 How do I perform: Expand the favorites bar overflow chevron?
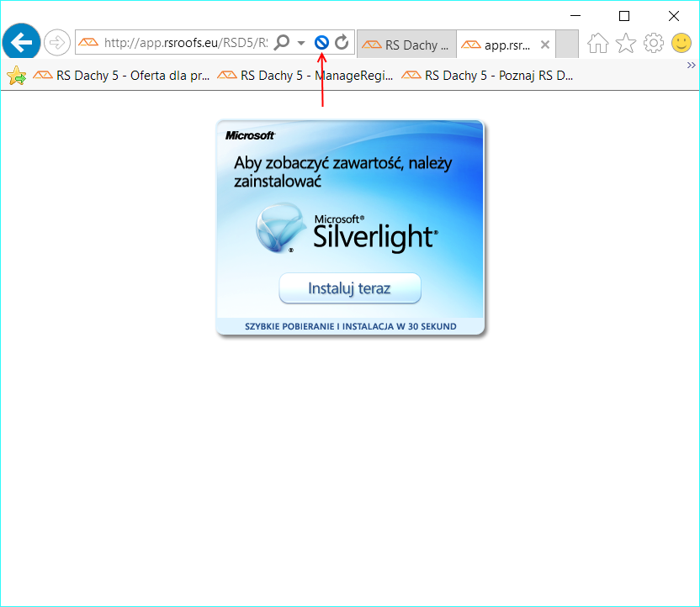691,65
